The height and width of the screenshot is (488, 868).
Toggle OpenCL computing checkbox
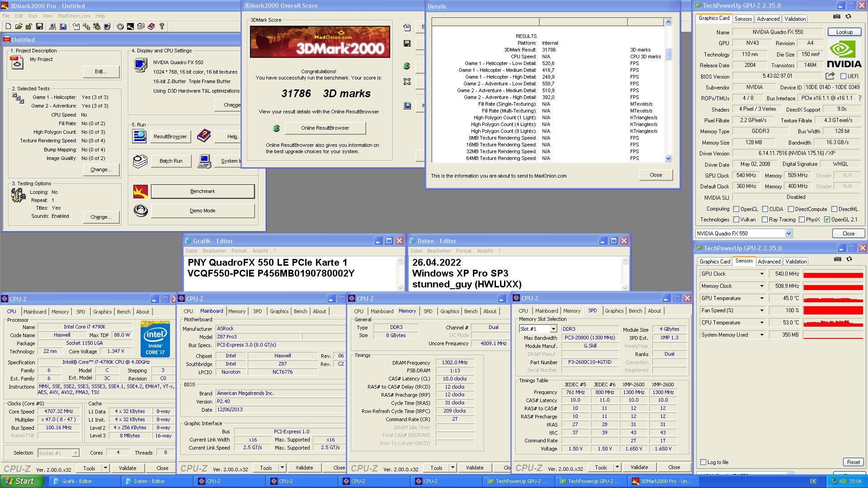tap(736, 209)
